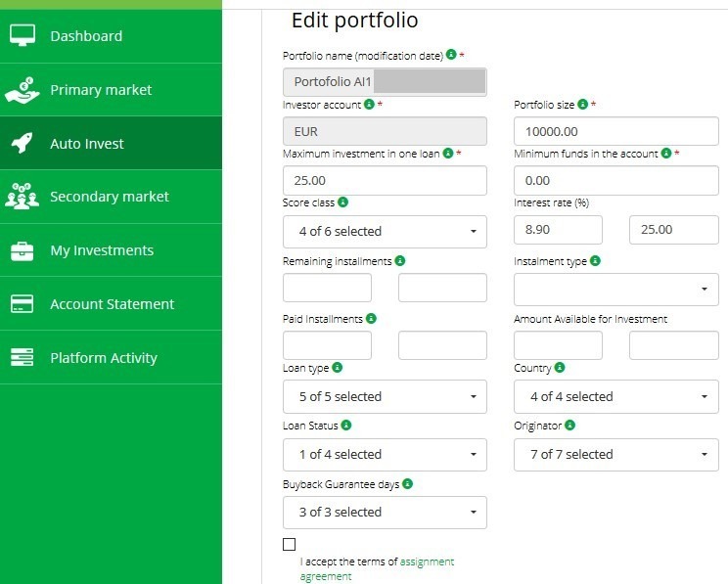Go to the Secondary market menu item

110,197
